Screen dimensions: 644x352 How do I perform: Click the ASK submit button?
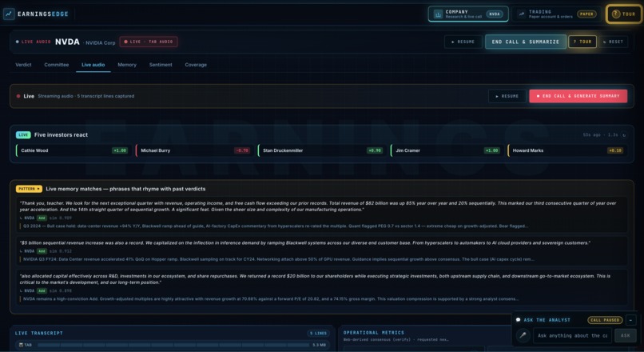pos(625,335)
